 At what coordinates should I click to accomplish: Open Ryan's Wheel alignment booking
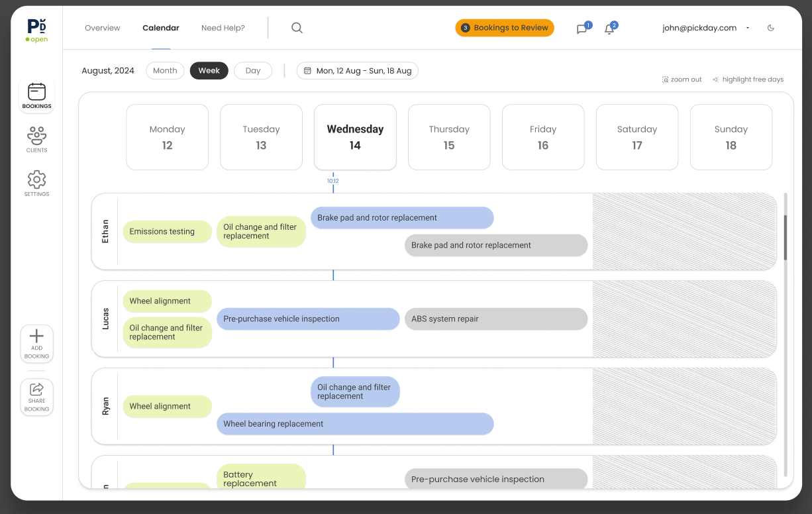[168, 407]
